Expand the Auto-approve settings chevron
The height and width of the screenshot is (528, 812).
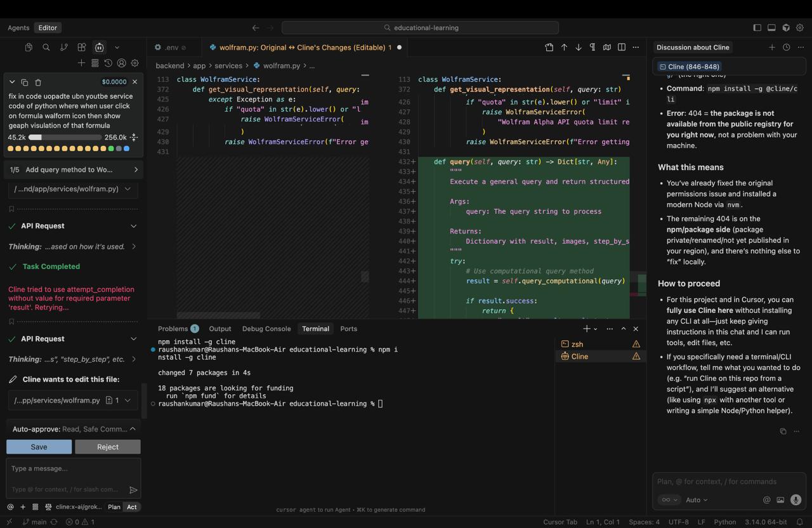[x=133, y=429]
